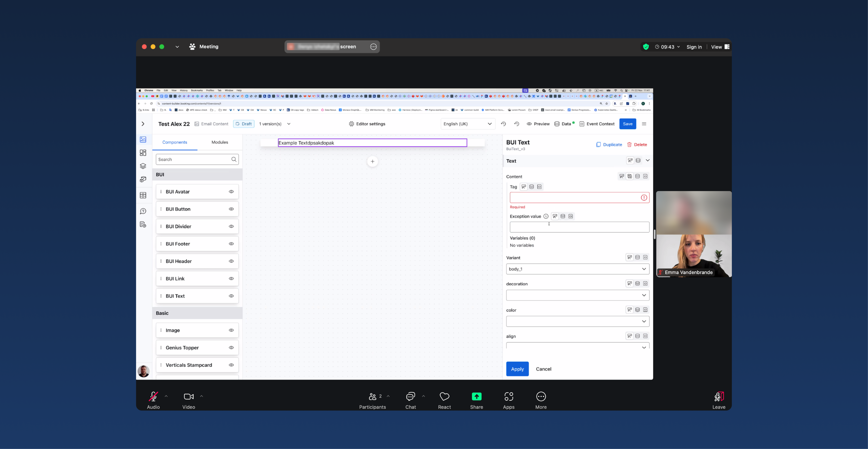Unmute microphone with the Audio button
This screenshot has width=868, height=449.
[153, 400]
